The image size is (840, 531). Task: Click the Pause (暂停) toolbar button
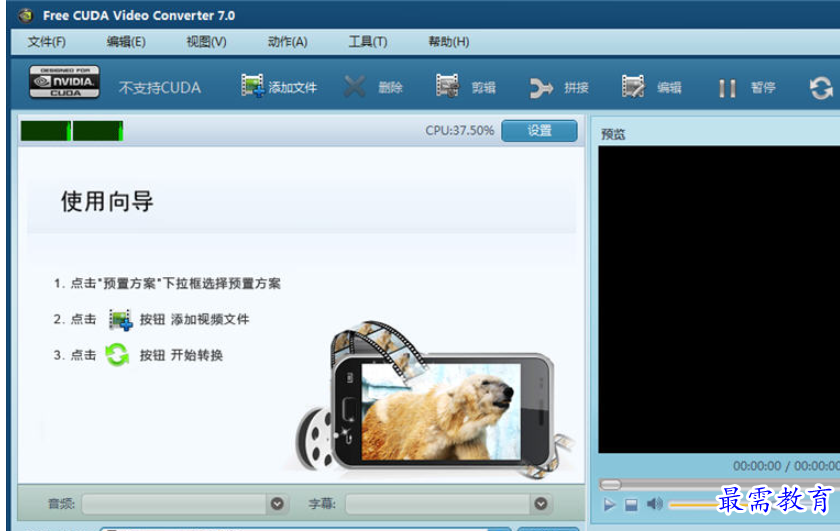tap(747, 87)
